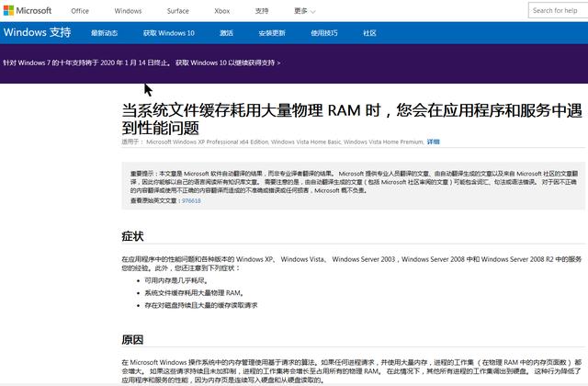This screenshot has height=386, width=588.
Task: Open the 安装更新 tab
Action: [272, 33]
